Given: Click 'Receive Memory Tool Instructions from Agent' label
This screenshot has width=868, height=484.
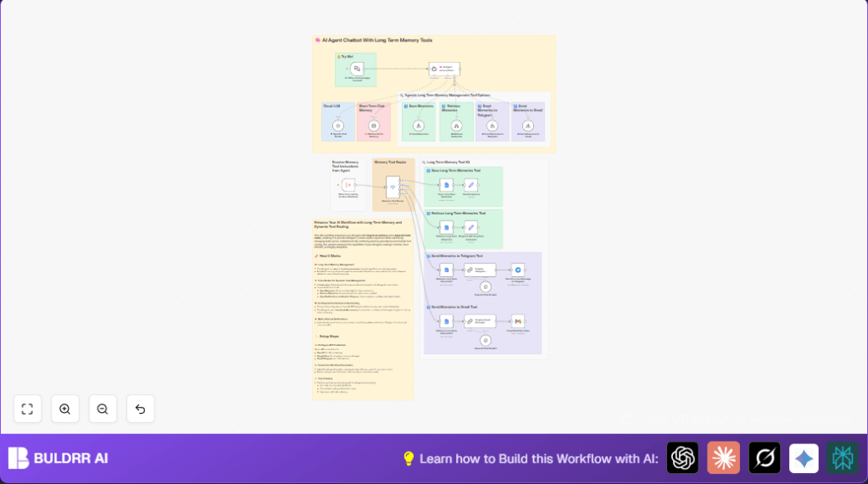Looking at the screenshot, I should click(x=346, y=166).
